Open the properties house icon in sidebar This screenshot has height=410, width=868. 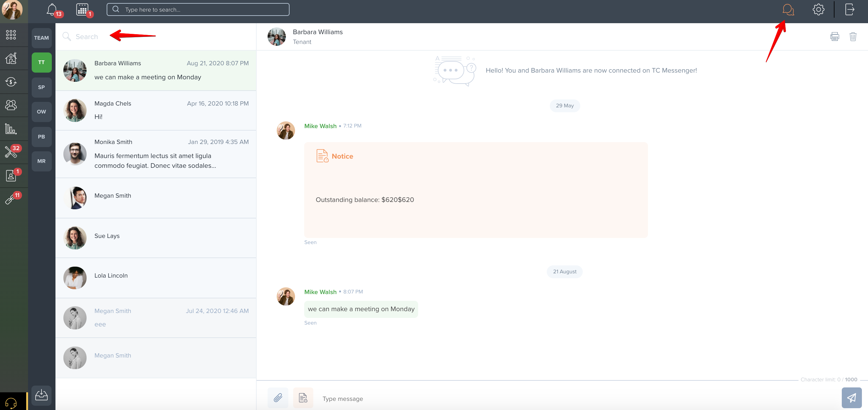(x=11, y=58)
